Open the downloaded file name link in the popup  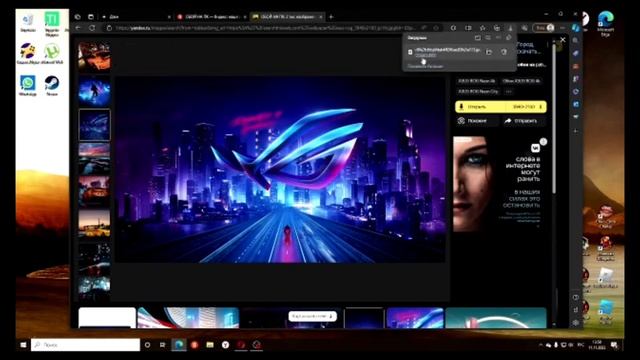point(447,50)
